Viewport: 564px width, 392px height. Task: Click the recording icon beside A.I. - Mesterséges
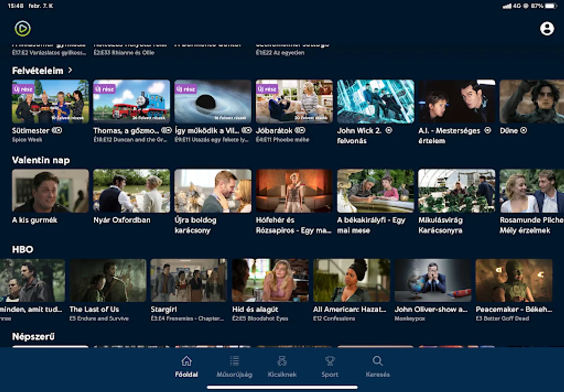(488, 130)
